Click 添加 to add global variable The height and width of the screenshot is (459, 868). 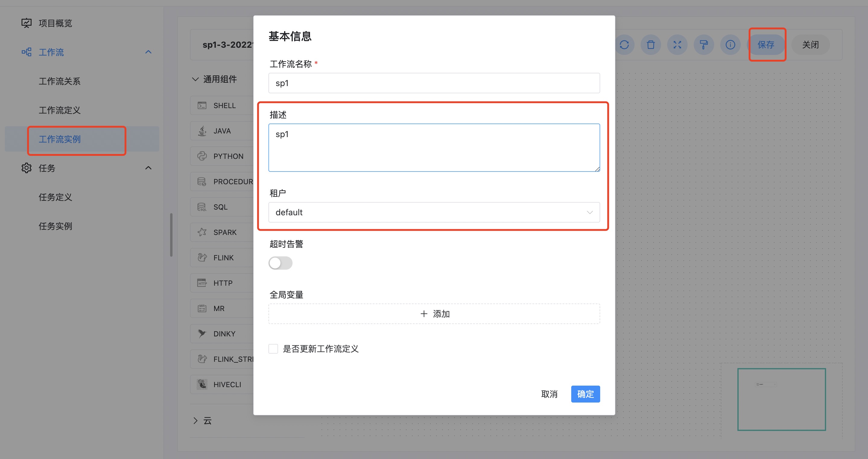(434, 314)
